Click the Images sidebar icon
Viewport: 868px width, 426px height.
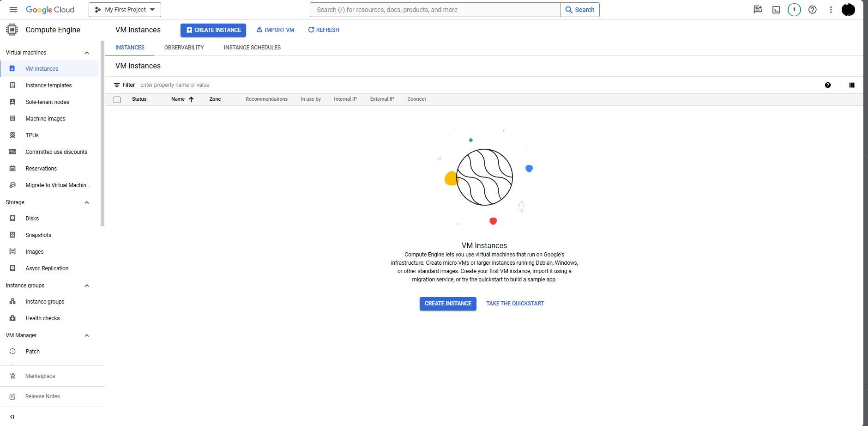12,252
